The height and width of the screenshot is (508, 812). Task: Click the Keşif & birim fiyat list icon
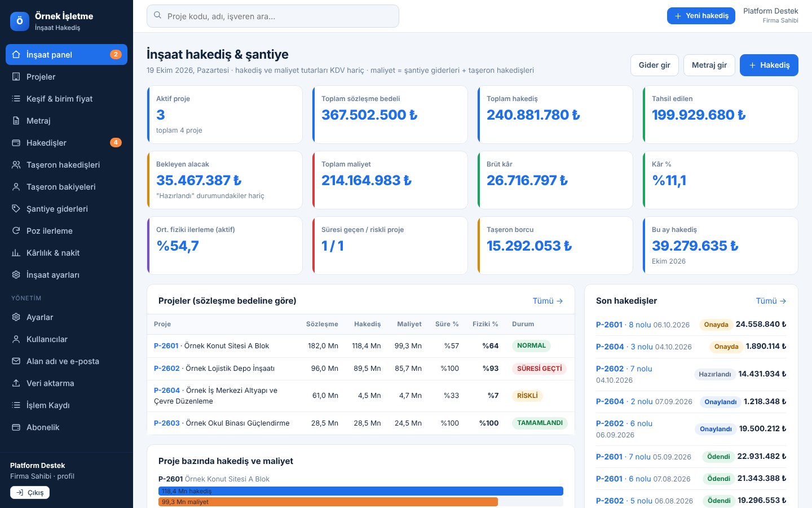16,99
